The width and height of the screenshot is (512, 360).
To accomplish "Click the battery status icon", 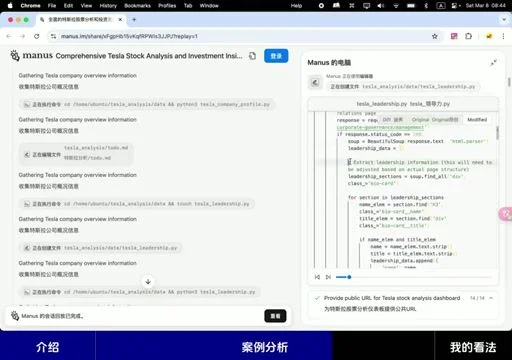I will 411,6.
